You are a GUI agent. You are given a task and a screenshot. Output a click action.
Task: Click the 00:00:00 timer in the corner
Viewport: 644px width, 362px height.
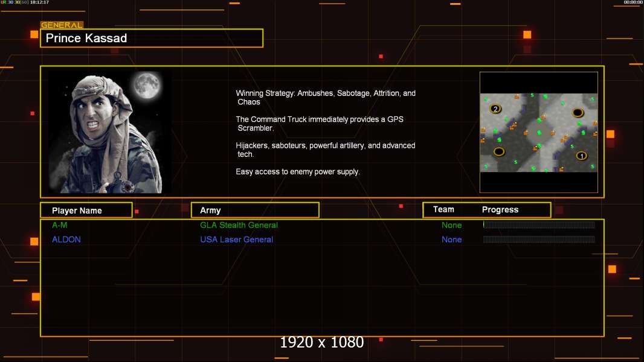(633, 2)
